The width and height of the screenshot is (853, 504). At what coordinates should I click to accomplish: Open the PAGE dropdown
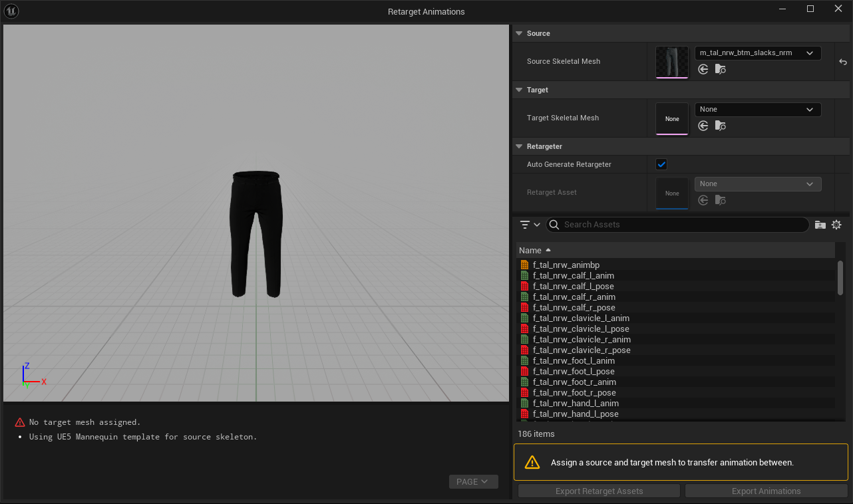click(x=474, y=481)
